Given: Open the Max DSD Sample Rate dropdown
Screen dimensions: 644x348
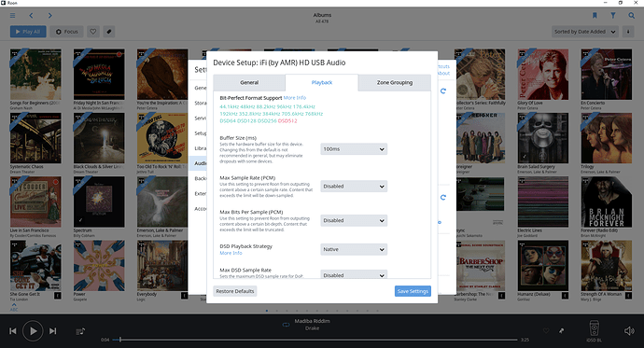Looking at the screenshot, I should click(354, 274).
